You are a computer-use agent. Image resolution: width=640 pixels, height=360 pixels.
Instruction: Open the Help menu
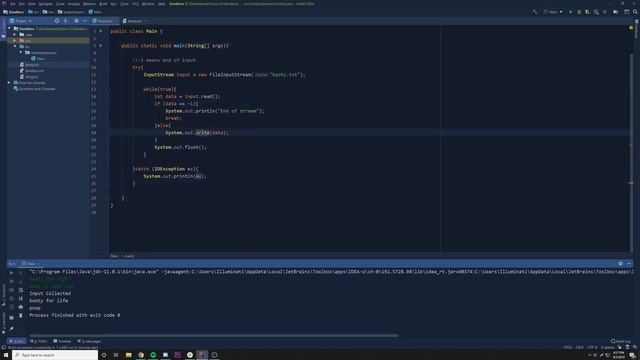pyautogui.click(x=162, y=4)
